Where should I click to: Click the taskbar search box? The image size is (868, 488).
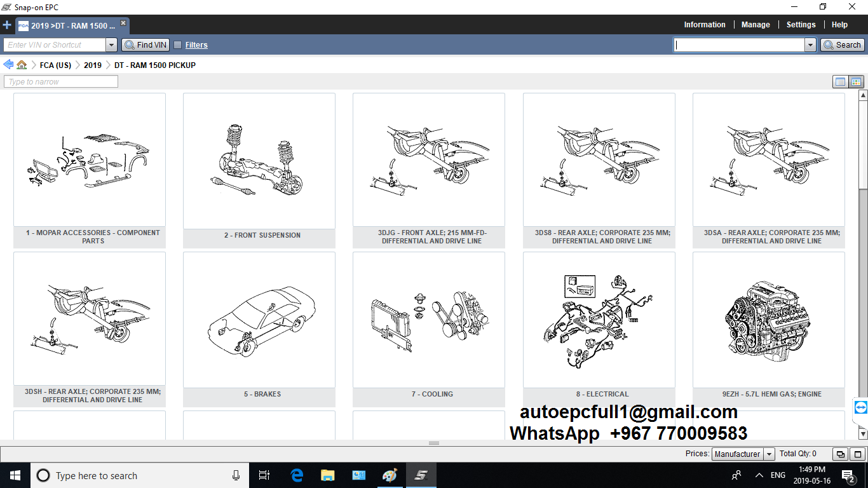tap(140, 475)
